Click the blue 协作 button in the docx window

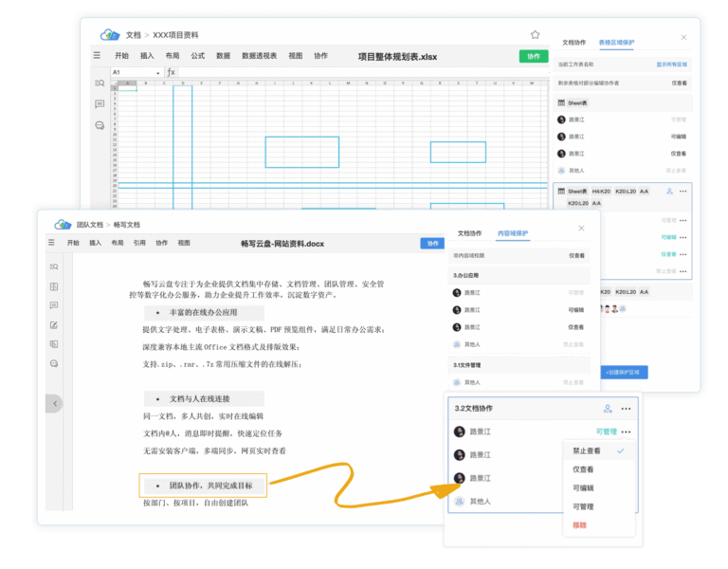pyautogui.click(x=432, y=244)
